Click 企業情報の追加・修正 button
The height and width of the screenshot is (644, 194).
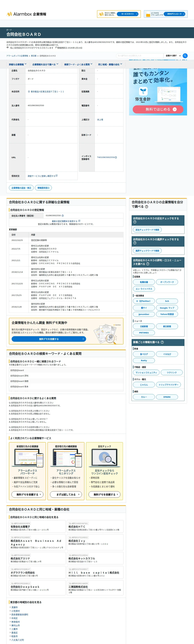[x=21, y=188]
